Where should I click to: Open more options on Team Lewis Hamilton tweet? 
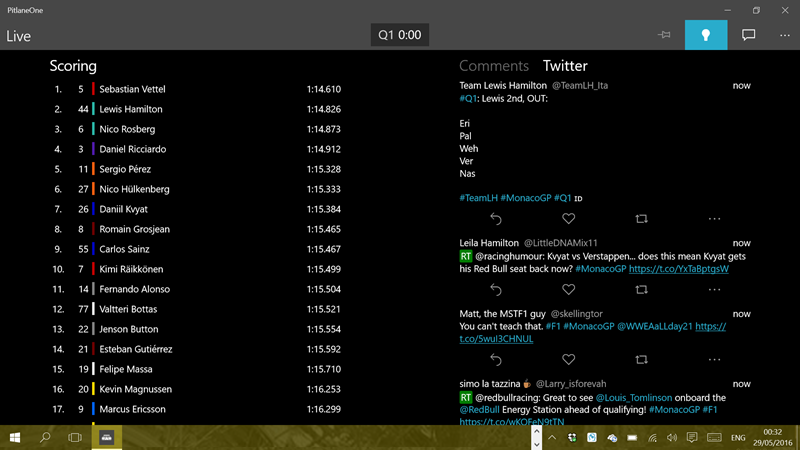click(x=714, y=219)
